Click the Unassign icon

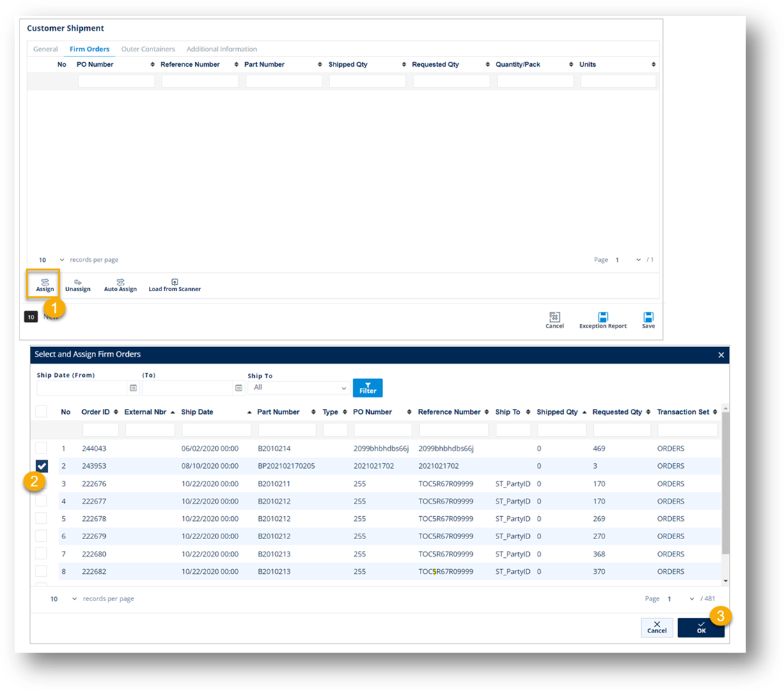[78, 282]
